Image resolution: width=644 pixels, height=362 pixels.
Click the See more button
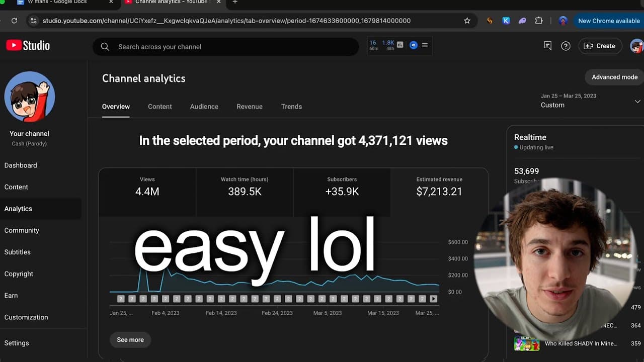tap(130, 340)
